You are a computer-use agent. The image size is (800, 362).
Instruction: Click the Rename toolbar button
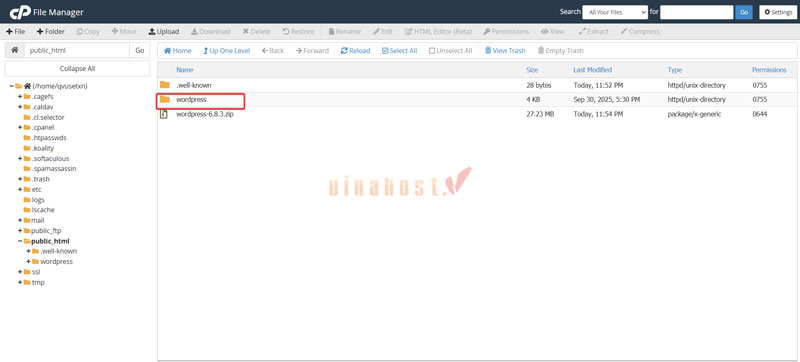(344, 32)
